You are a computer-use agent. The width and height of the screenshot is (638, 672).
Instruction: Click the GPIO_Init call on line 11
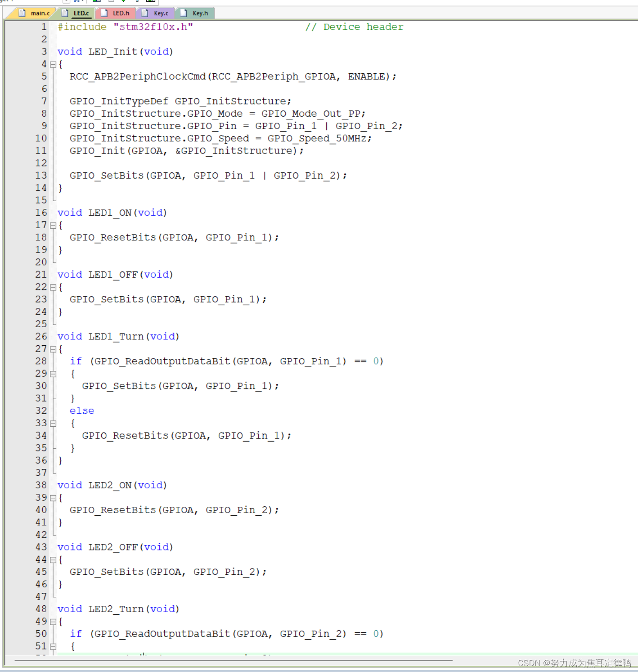coord(187,151)
